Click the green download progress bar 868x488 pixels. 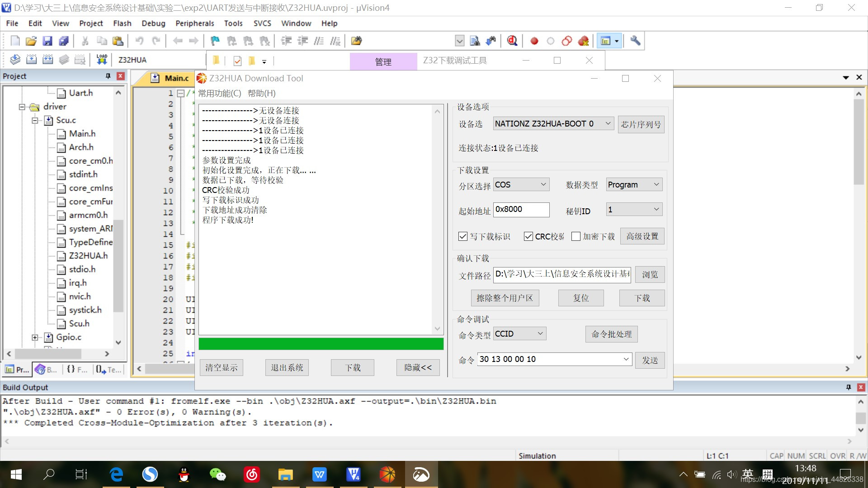click(x=321, y=344)
